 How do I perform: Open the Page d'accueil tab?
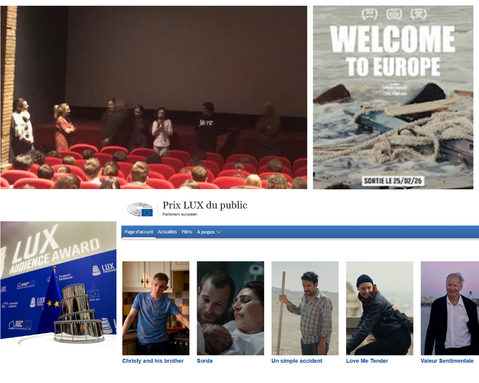tap(139, 232)
